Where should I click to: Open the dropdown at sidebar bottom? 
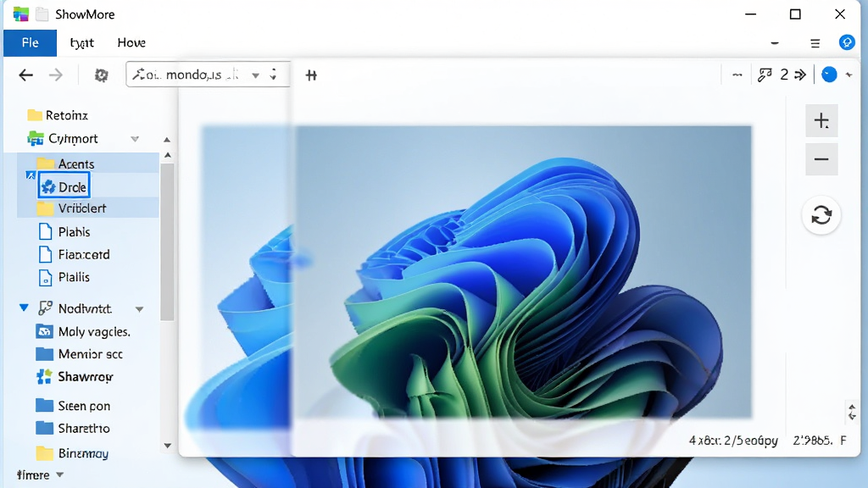tap(60, 474)
